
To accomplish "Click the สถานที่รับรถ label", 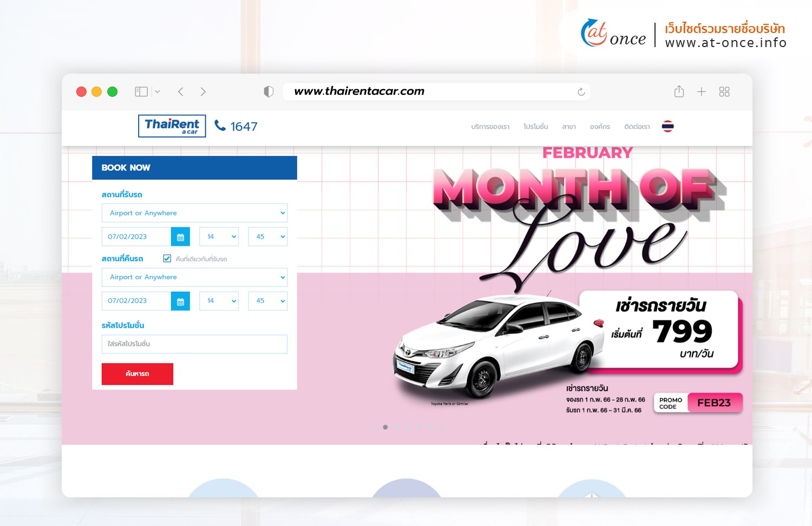I will [x=122, y=194].
